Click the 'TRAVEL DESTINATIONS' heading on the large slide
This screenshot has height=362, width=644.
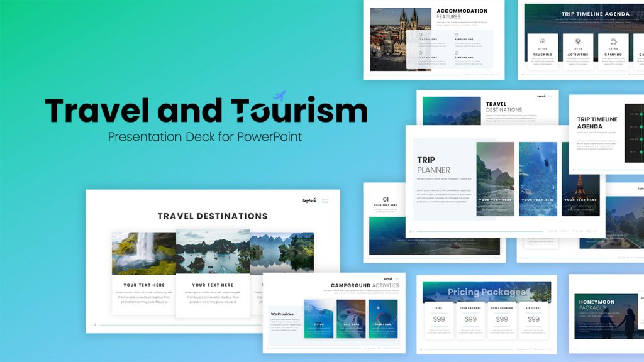(213, 216)
